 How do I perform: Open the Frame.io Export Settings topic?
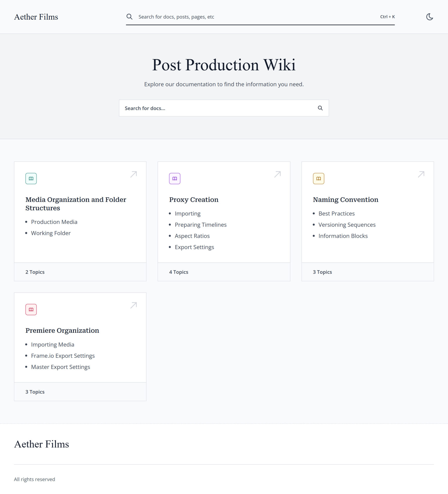coord(63,356)
